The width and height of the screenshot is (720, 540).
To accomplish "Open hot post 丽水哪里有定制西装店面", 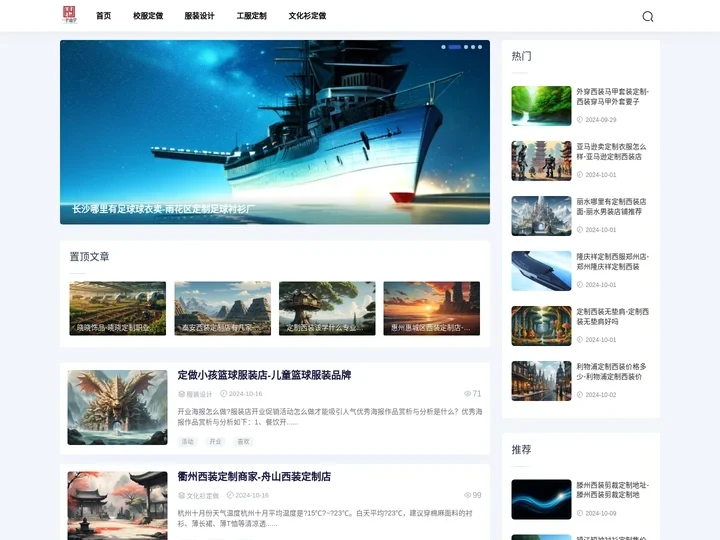I will tap(611, 207).
